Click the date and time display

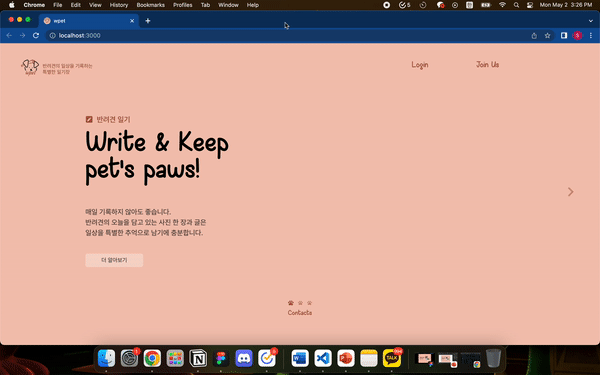566,5
